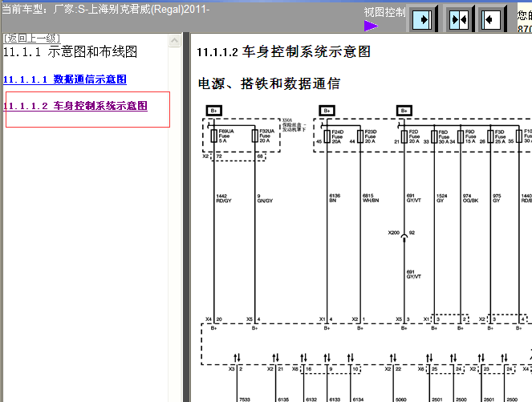This screenshot has height=402, width=532.
Task: Click the collapse-left view control icon
Action: (491, 20)
